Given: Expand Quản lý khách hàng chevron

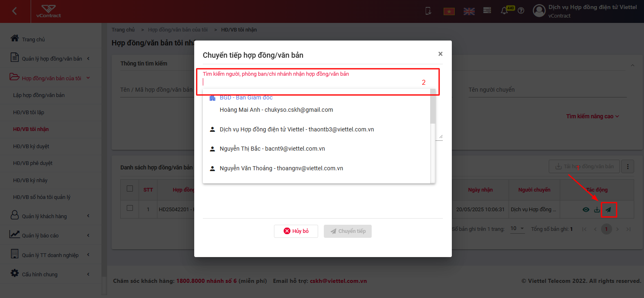Looking at the screenshot, I should [88, 216].
